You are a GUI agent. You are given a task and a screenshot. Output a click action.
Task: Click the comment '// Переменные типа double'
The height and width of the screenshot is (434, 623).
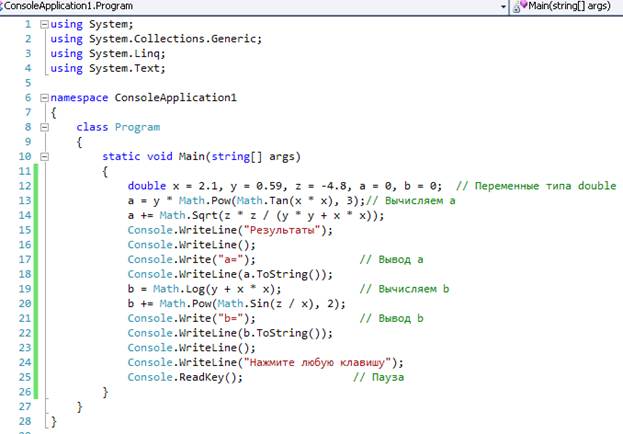coord(536,186)
